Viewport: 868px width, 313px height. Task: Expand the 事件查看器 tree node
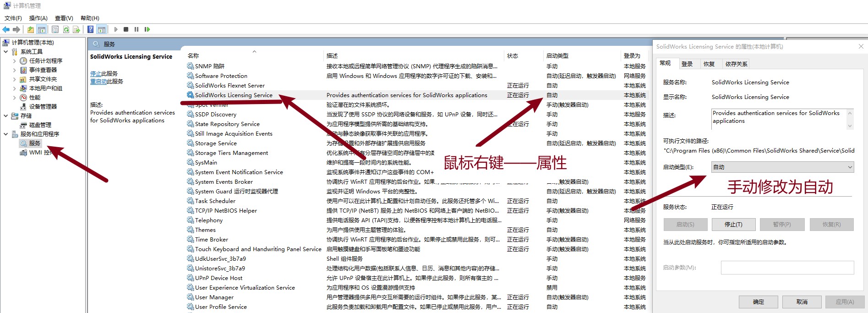(x=14, y=70)
